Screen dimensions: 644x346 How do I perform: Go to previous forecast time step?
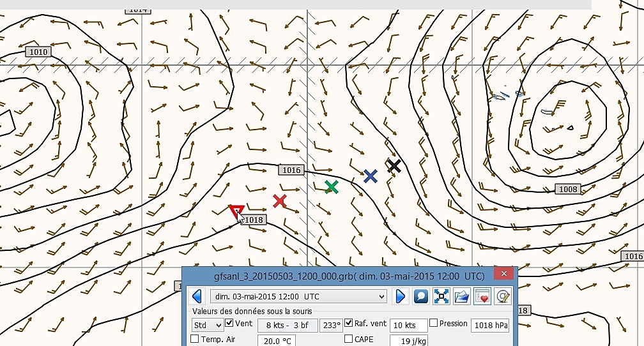pos(197,296)
